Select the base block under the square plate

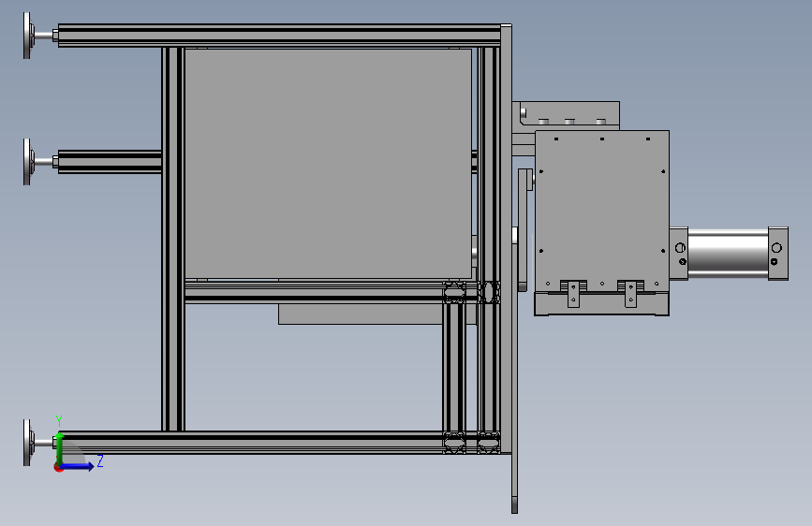[x=602, y=304]
